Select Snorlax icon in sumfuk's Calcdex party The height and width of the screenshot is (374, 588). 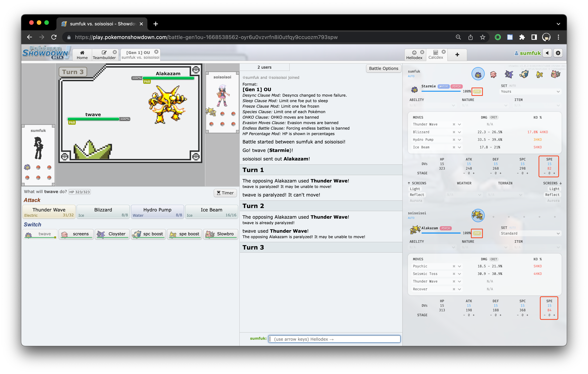coord(524,74)
